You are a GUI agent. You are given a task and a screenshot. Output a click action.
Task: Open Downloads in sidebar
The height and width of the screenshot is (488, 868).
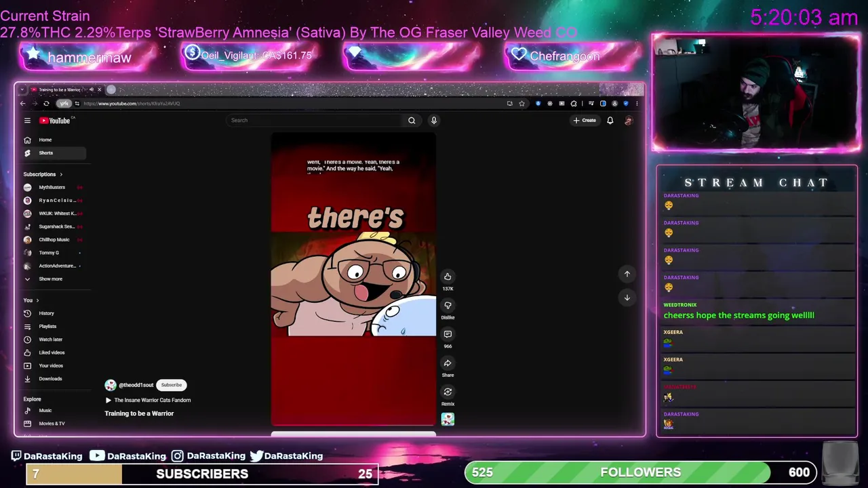click(53, 379)
